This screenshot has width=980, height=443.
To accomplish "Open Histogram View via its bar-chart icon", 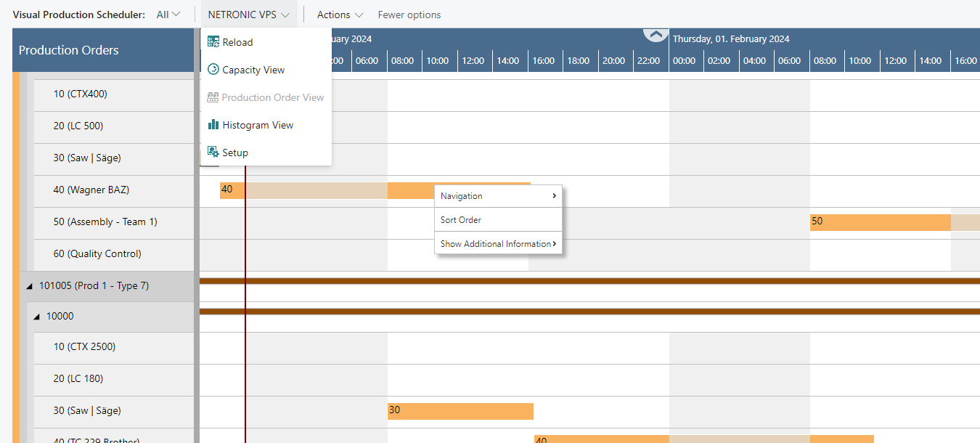I will tap(214, 125).
